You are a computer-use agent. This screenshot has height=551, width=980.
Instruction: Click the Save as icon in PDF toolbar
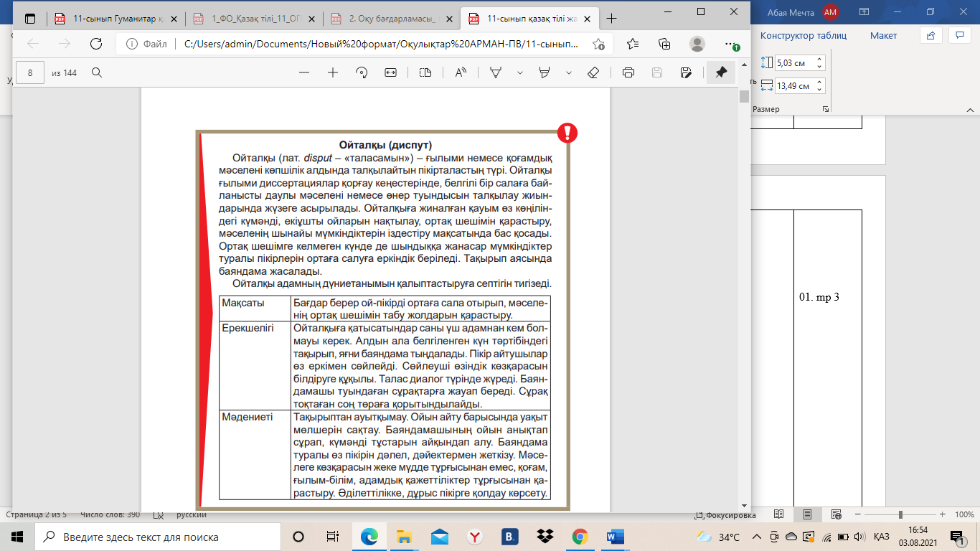[x=686, y=72]
